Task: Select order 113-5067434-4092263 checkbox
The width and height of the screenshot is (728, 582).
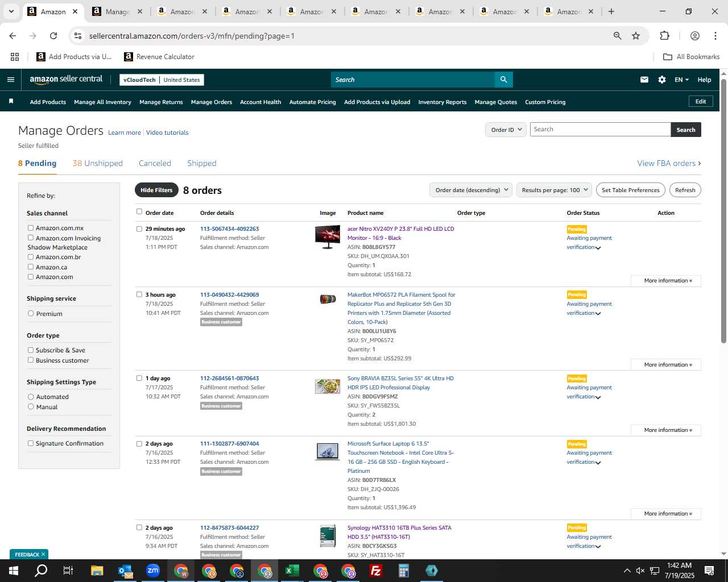Action: (x=139, y=229)
